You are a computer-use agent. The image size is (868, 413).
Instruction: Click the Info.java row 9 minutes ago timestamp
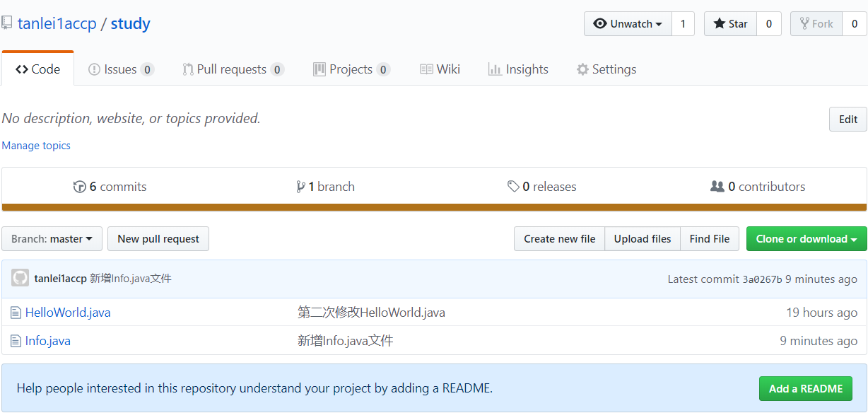(819, 341)
